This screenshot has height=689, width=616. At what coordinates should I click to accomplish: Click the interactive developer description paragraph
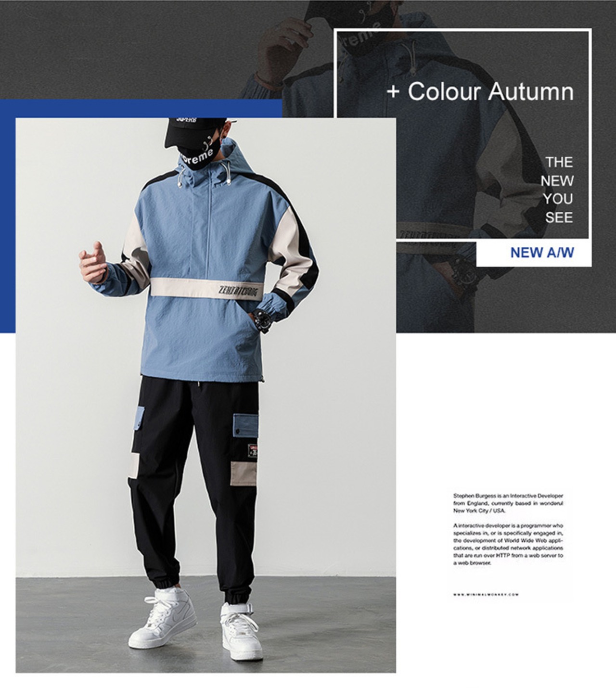point(508,544)
